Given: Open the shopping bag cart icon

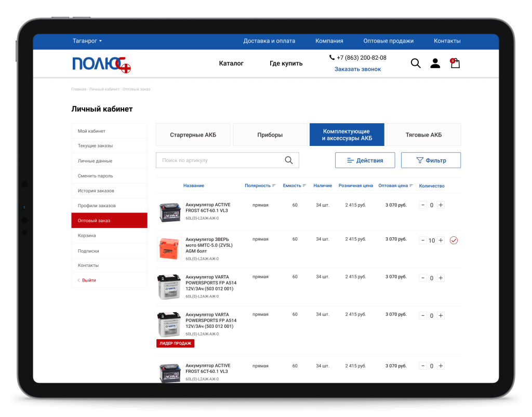Looking at the screenshot, I should pos(455,63).
